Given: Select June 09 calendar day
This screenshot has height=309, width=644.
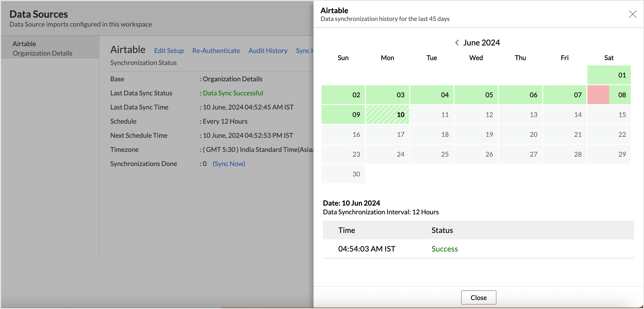Looking at the screenshot, I should 343,114.
